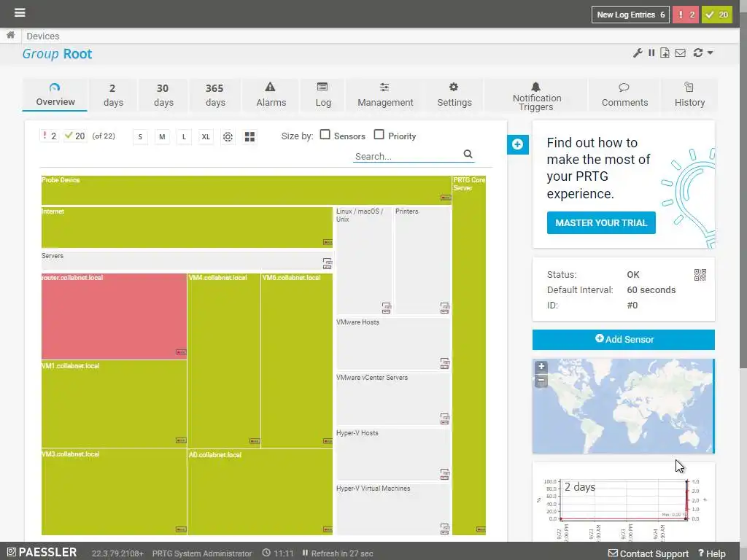Open the Management tab
The image size is (747, 560).
point(385,95)
